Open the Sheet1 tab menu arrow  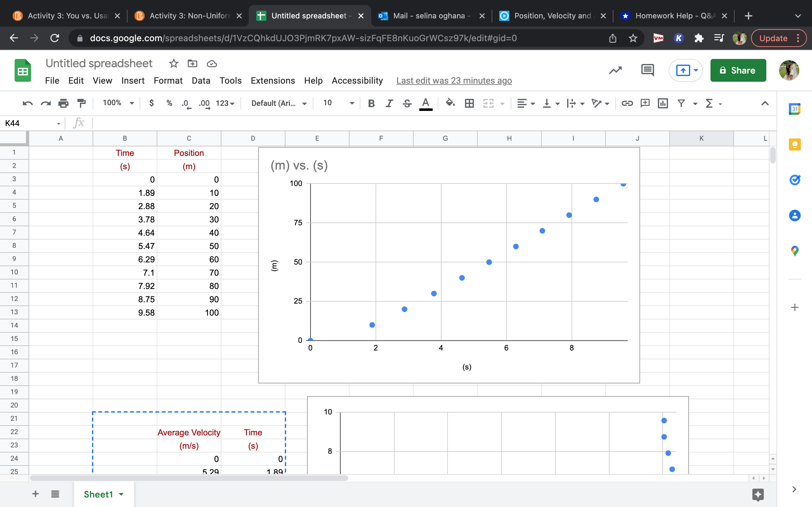coord(121,494)
